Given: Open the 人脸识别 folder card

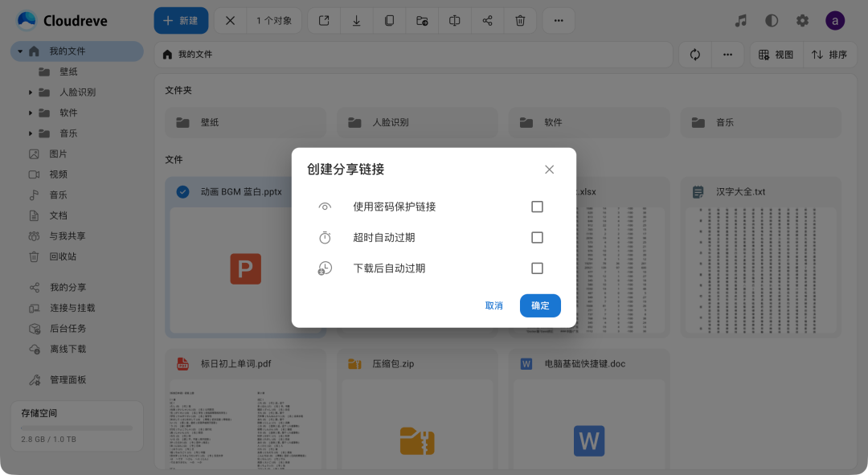Looking at the screenshot, I should pos(417,122).
